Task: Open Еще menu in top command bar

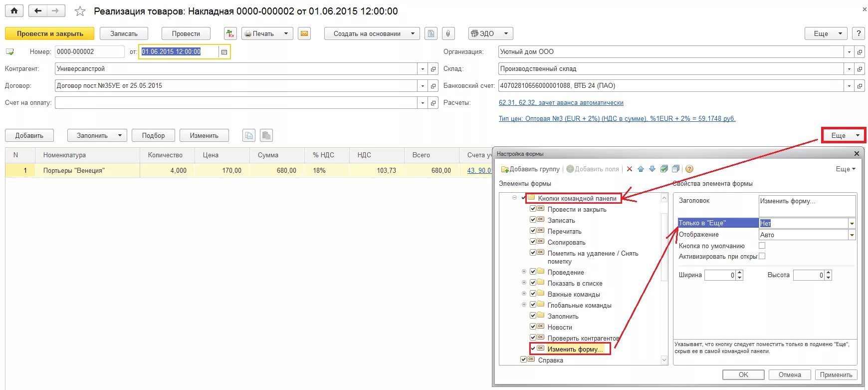Action: tap(826, 33)
